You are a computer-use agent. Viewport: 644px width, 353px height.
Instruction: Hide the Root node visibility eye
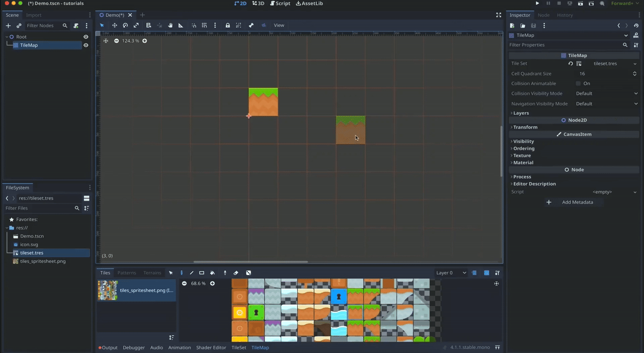point(86,37)
